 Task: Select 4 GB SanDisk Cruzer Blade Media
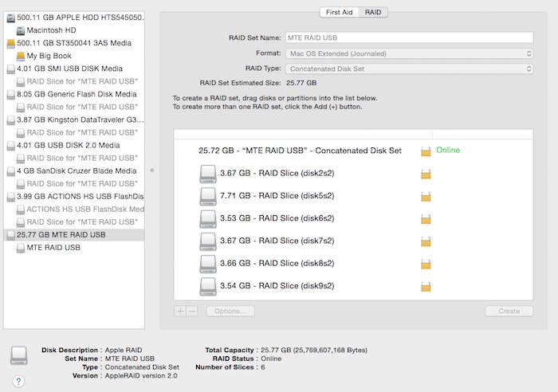[x=74, y=171]
